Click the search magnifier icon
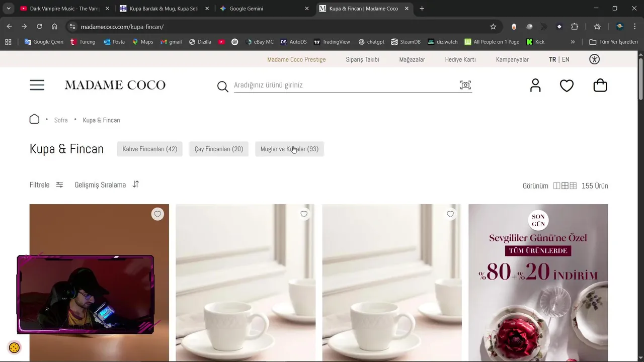 pyautogui.click(x=222, y=86)
